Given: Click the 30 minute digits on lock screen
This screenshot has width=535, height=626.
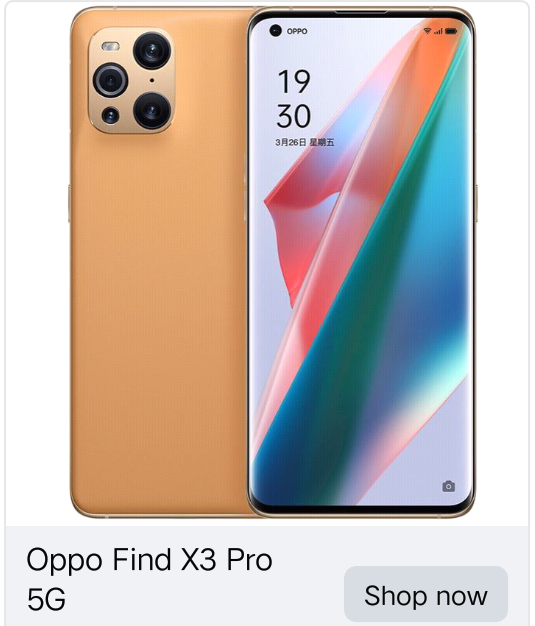Looking at the screenshot, I should (x=294, y=116).
